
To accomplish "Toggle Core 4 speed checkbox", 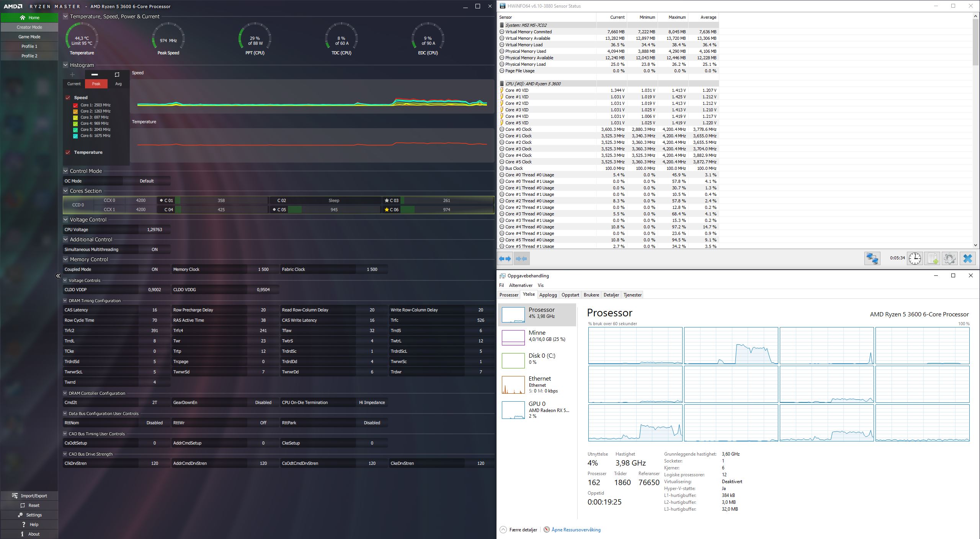I will [x=75, y=124].
